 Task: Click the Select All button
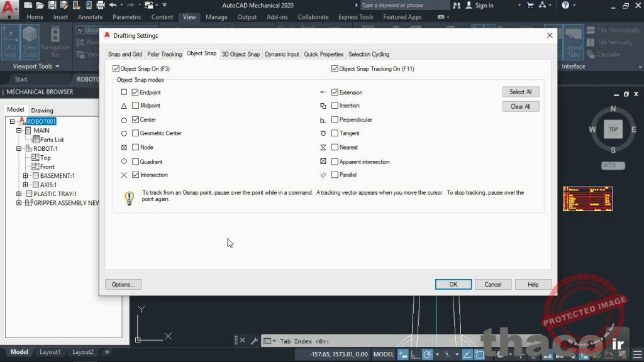[521, 91]
